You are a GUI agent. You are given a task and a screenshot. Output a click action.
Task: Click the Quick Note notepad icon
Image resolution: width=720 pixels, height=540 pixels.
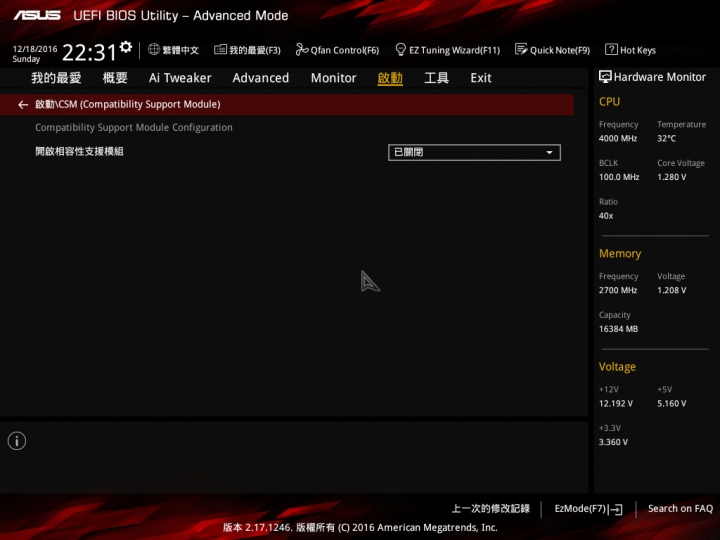tap(521, 49)
